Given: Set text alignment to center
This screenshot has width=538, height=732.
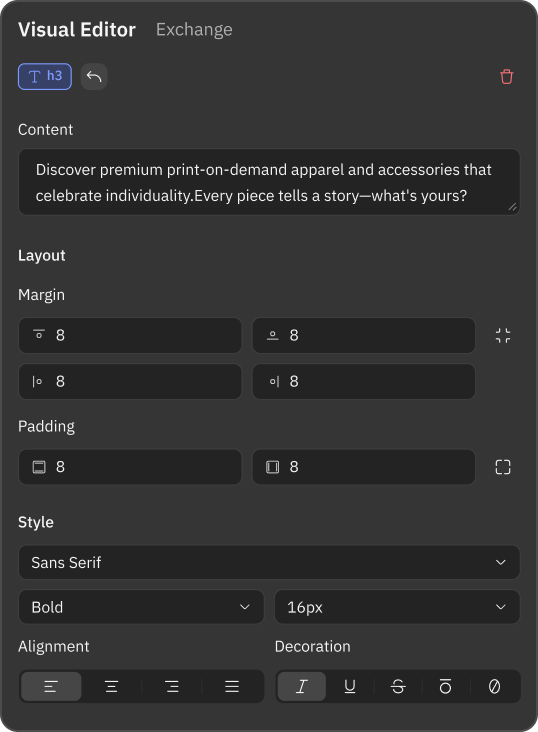Looking at the screenshot, I should click(111, 686).
